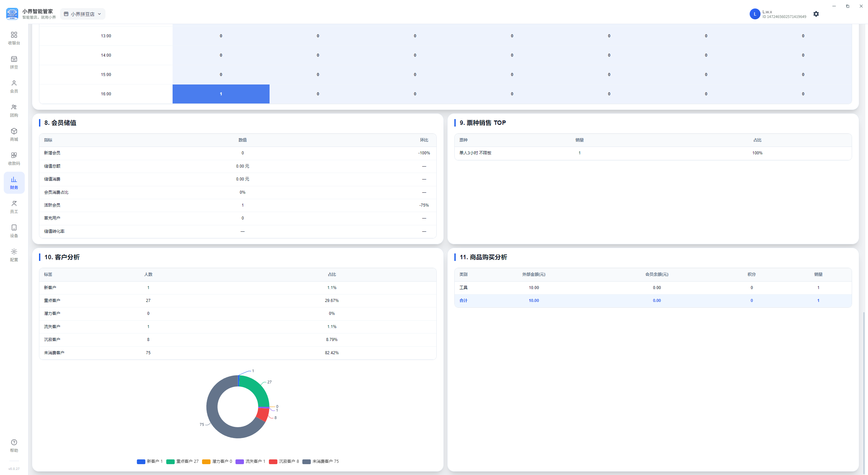This screenshot has width=868, height=475.
Task: Click the highlighted 16:00 heatmap cell showing 1
Action: tap(221, 94)
